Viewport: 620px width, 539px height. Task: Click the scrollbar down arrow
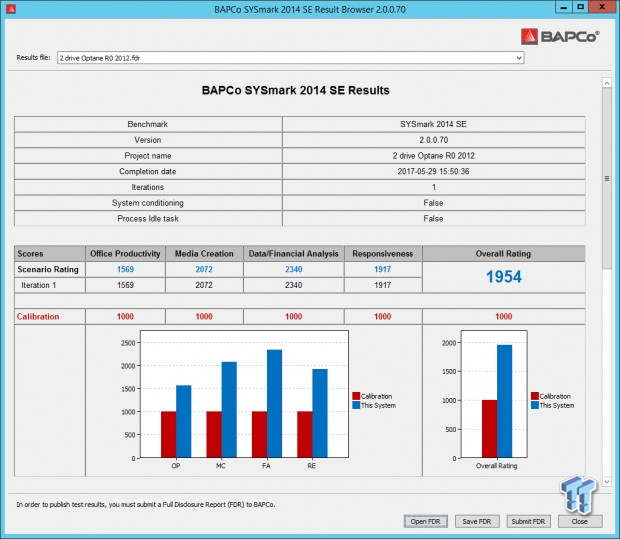607,482
